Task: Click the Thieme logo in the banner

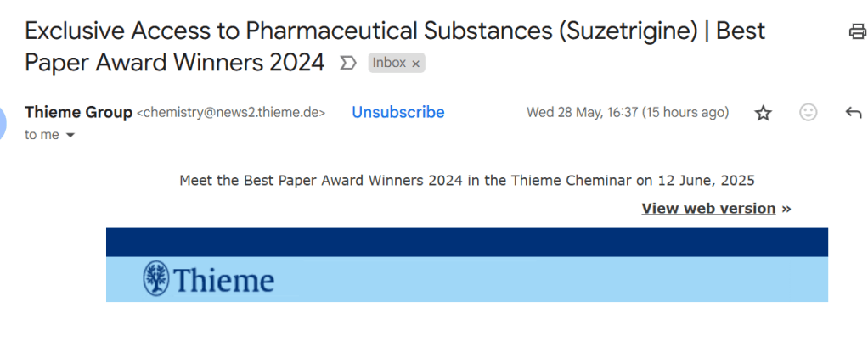Action: (209, 280)
